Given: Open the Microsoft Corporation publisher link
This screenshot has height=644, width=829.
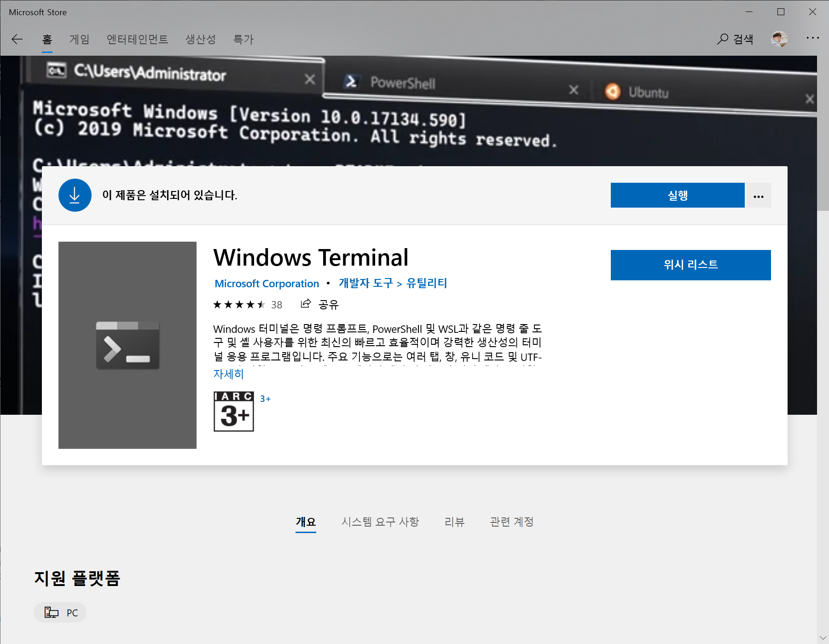Looking at the screenshot, I should pos(266,283).
